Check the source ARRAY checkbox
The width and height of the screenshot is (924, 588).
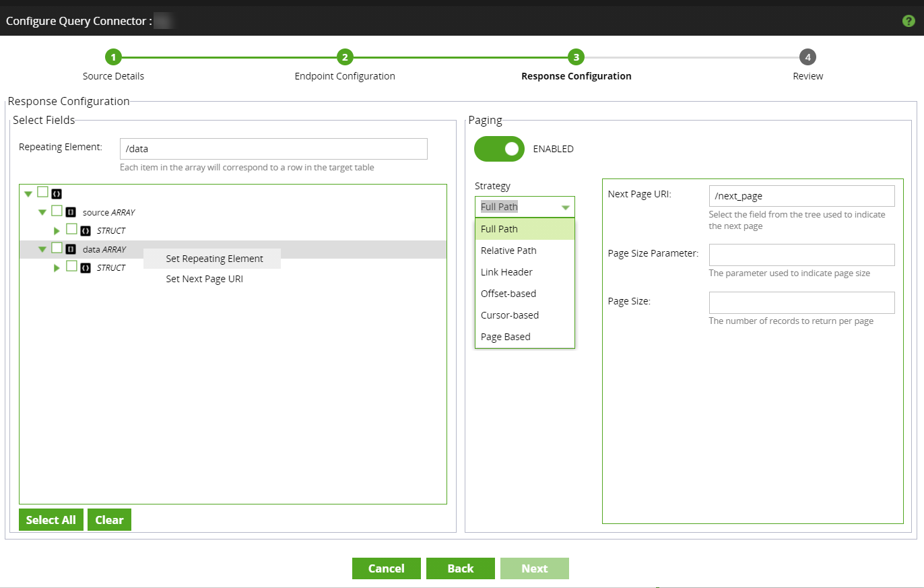tap(57, 211)
